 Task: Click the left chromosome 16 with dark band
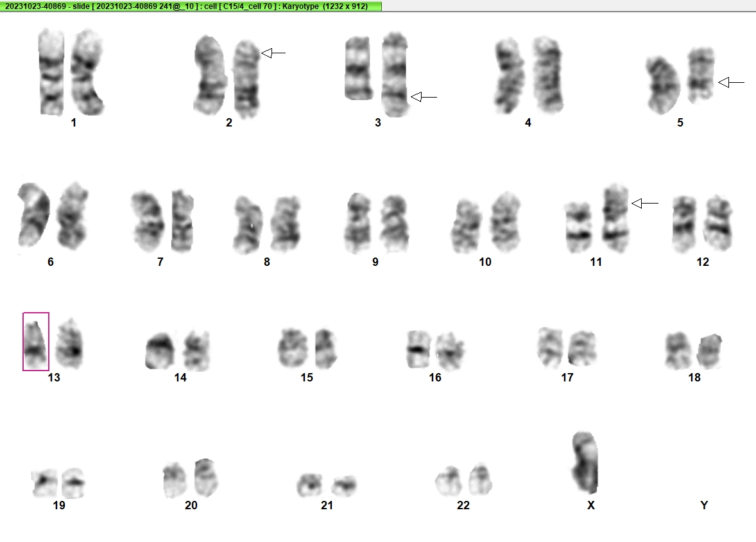(418, 349)
